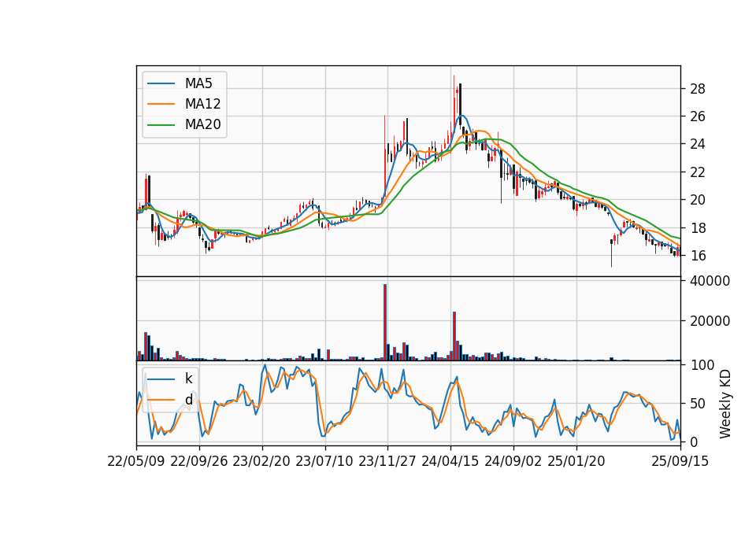The image size is (756, 543).
Task: Click the Weekly KD axis label
Action: [x=724, y=404]
